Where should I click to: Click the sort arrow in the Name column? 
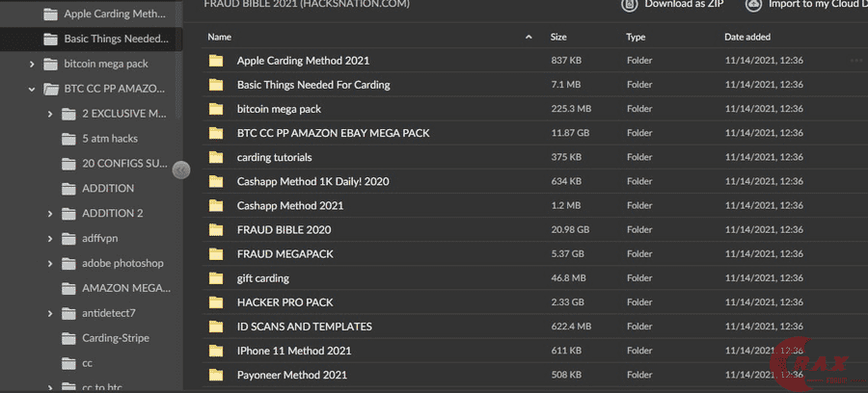coord(529,37)
